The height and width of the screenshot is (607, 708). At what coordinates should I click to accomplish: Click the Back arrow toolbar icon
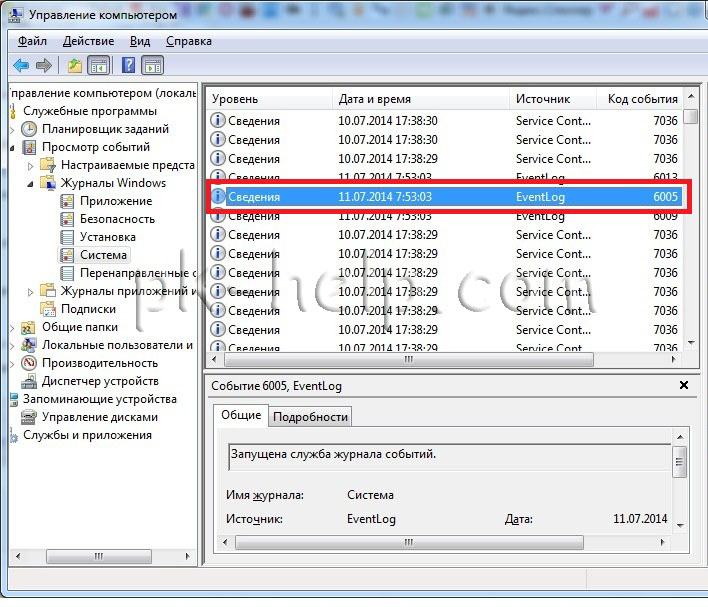(x=21, y=66)
